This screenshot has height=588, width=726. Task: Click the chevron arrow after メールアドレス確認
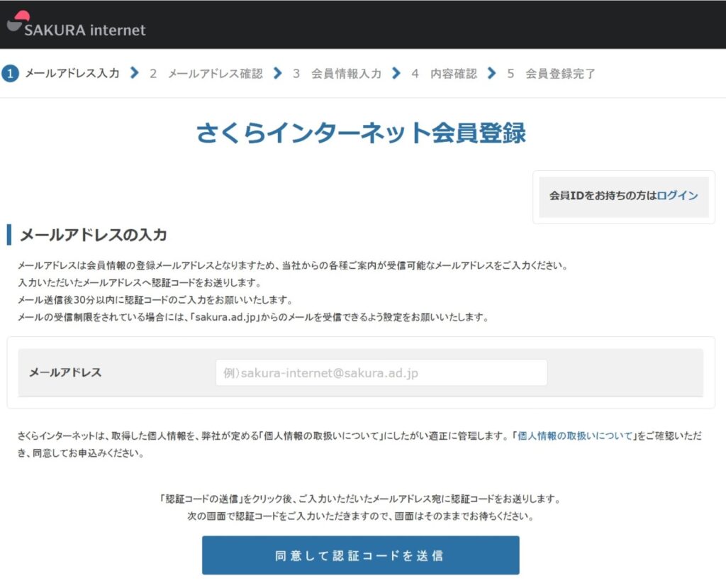tap(277, 74)
